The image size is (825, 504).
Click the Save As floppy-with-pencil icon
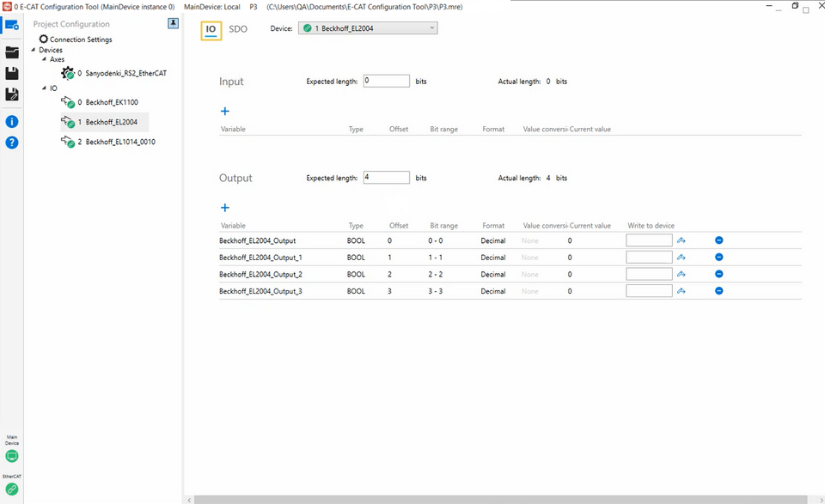(12, 94)
